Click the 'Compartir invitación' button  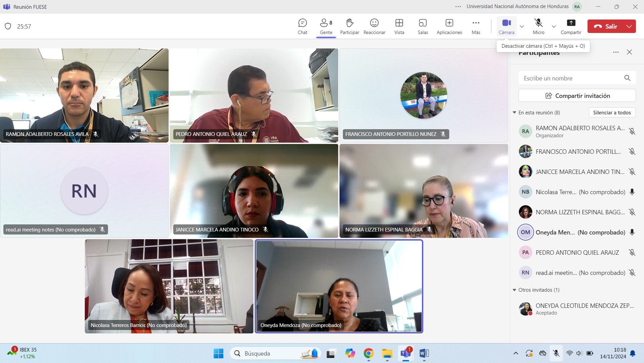[x=577, y=96]
